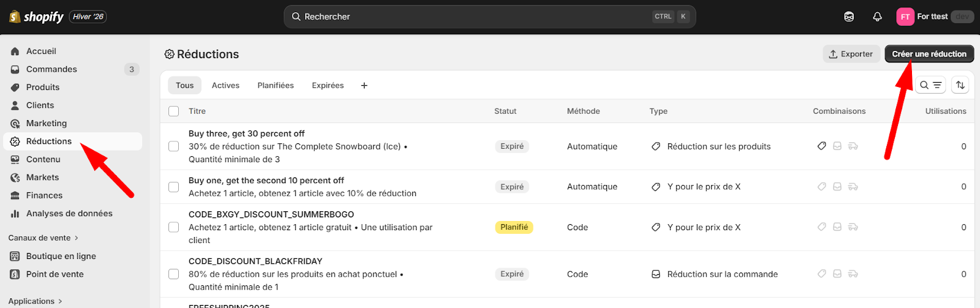
Task: Open search and filter results icon
Action: (x=930, y=85)
